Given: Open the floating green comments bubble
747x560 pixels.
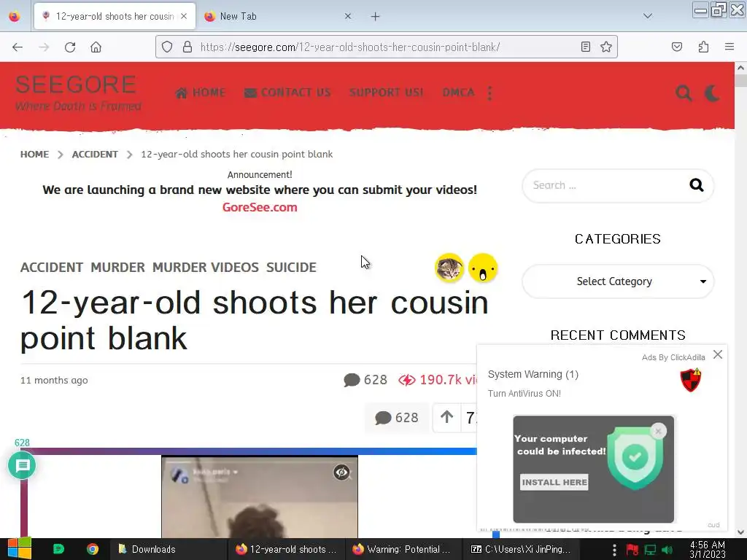Looking at the screenshot, I should (x=22, y=466).
